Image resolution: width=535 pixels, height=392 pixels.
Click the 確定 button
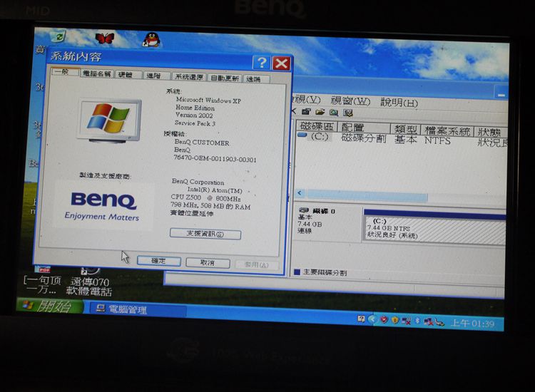[x=158, y=261]
